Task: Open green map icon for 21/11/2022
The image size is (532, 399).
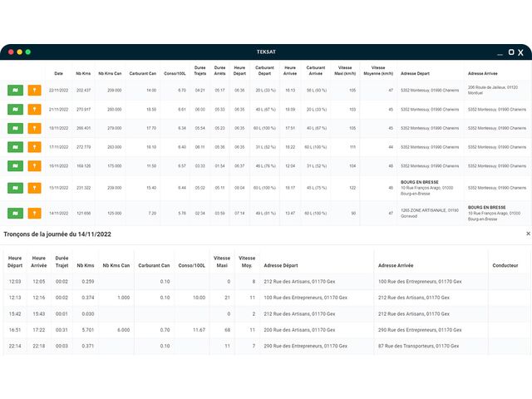Action: tap(15, 109)
